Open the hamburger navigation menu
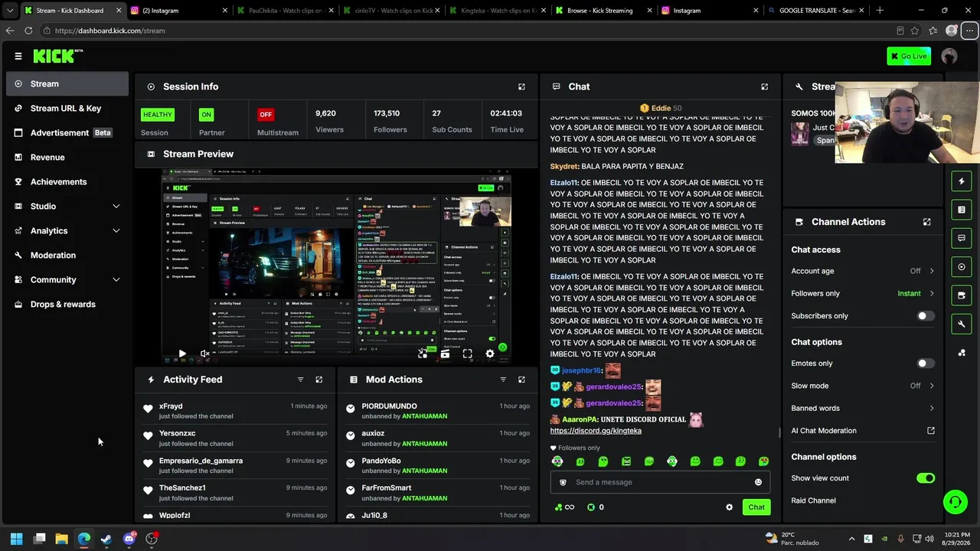The width and height of the screenshot is (980, 551). point(18,56)
